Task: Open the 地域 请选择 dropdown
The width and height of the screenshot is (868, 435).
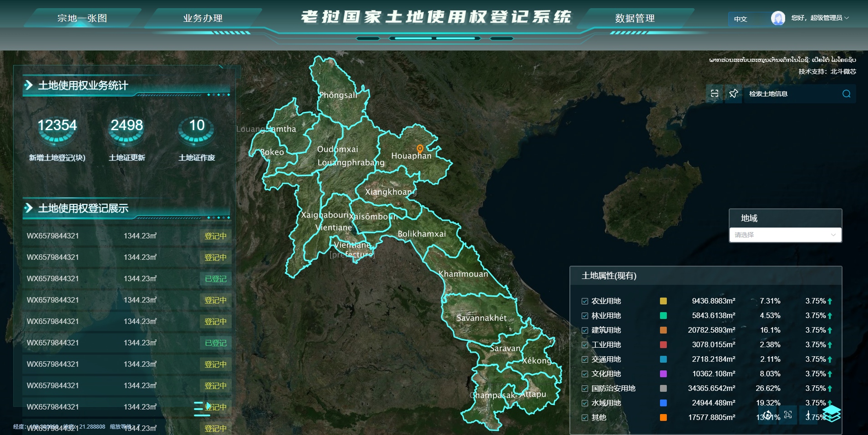Action: coord(785,235)
